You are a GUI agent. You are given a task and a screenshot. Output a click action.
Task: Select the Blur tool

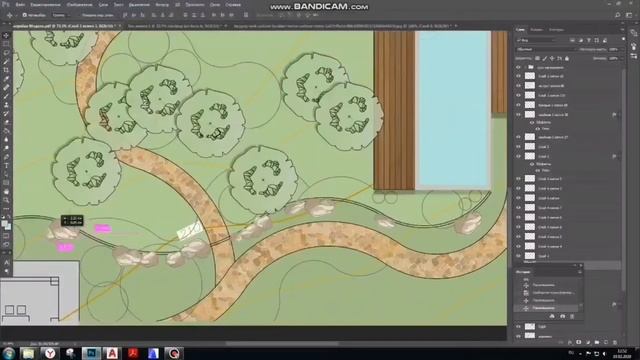pos(6,140)
